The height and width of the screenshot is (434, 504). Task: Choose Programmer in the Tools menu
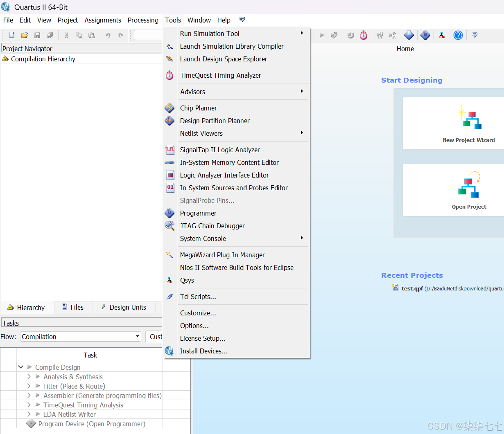[236, 213]
